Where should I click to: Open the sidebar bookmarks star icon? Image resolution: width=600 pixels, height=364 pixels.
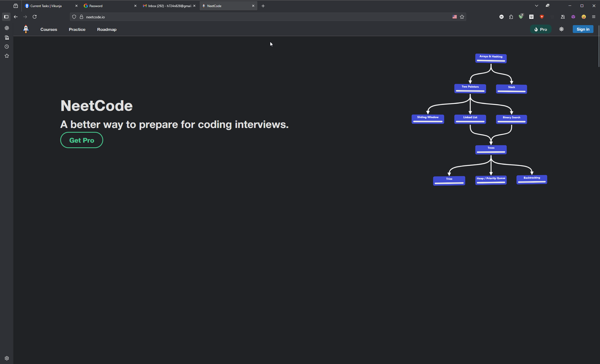(7, 56)
